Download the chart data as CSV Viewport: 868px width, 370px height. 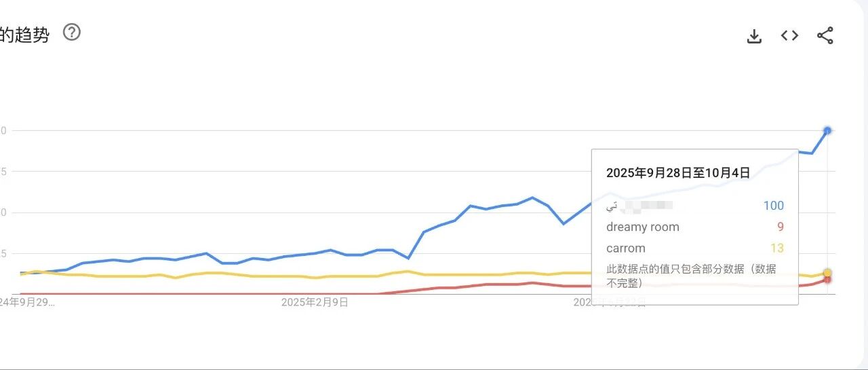click(x=754, y=36)
